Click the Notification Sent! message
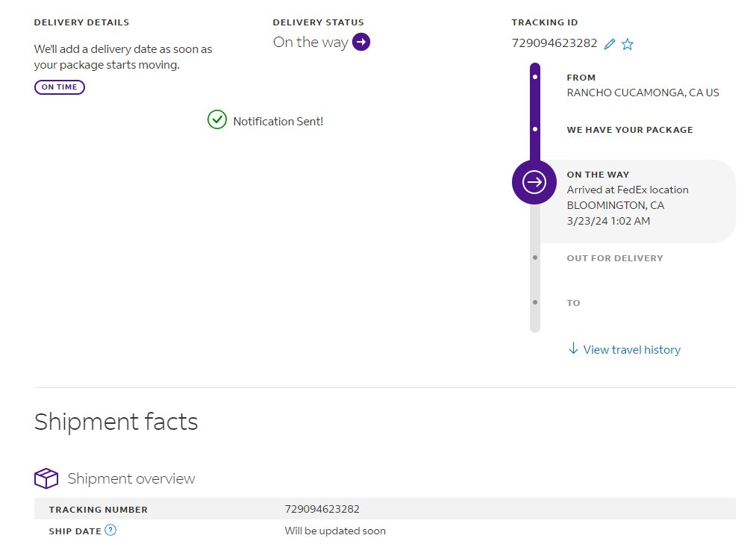Screen dimensions: 756x550 [x=278, y=122]
